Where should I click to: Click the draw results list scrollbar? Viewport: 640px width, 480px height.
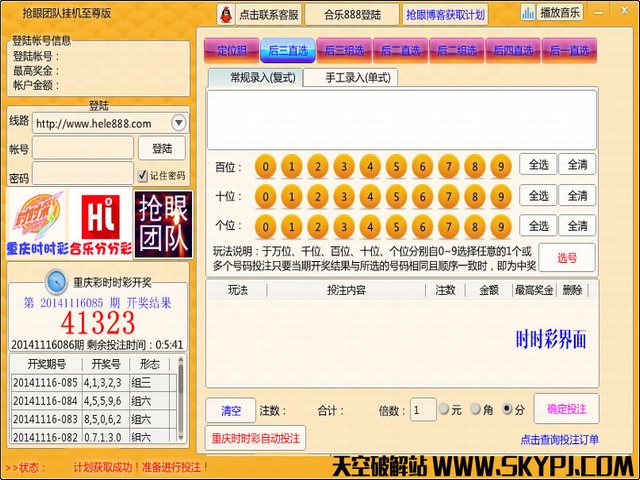[x=181, y=400]
